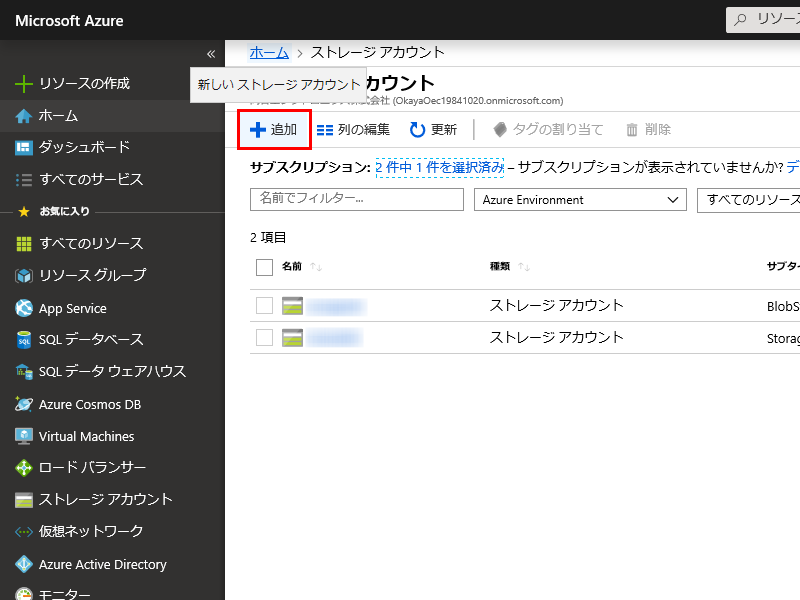The height and width of the screenshot is (600, 800).
Task: Open first blurred storage account name link
Action: pyautogui.click(x=337, y=307)
